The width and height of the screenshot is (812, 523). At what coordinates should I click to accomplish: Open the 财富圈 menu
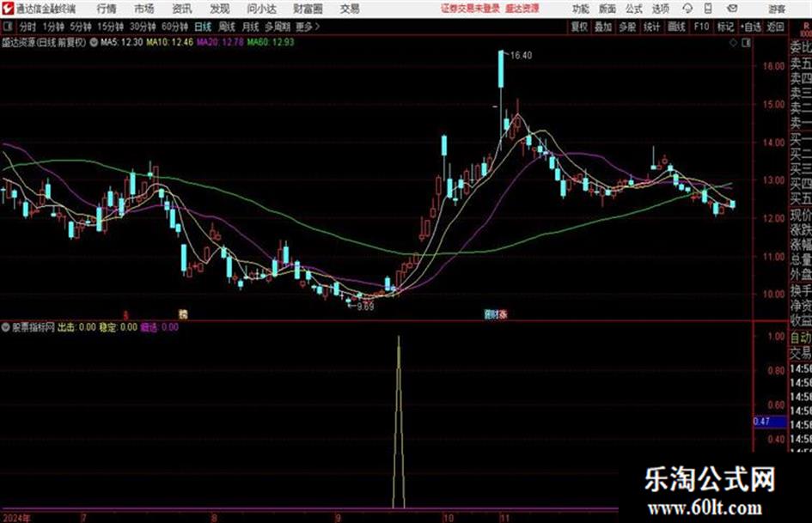coord(308,9)
